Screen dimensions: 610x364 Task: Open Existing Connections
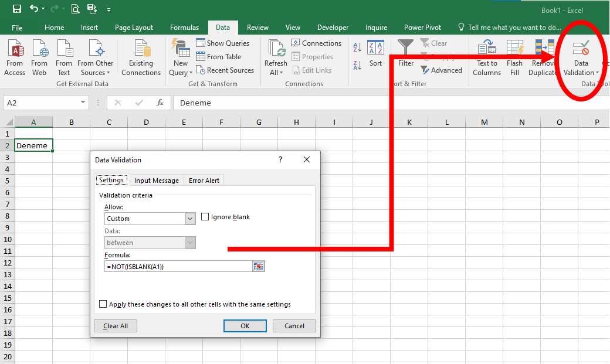pyautogui.click(x=141, y=49)
